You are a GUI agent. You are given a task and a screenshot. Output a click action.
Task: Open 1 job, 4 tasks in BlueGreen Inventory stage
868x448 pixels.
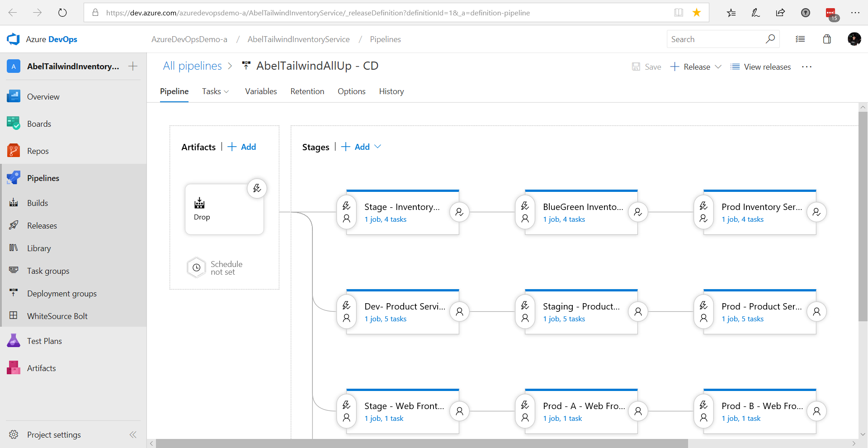tap(564, 219)
